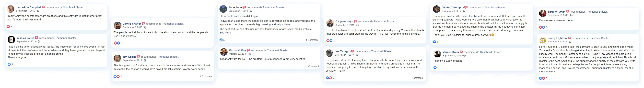Click reaction icons under Jonny Lightfoot's review
This screenshot has height=88, width=644.
(x=542, y=78)
